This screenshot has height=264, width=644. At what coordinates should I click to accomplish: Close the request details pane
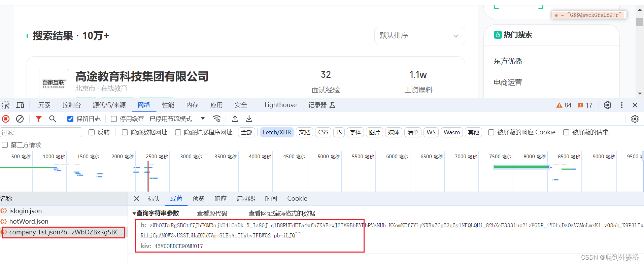pyautogui.click(x=137, y=199)
